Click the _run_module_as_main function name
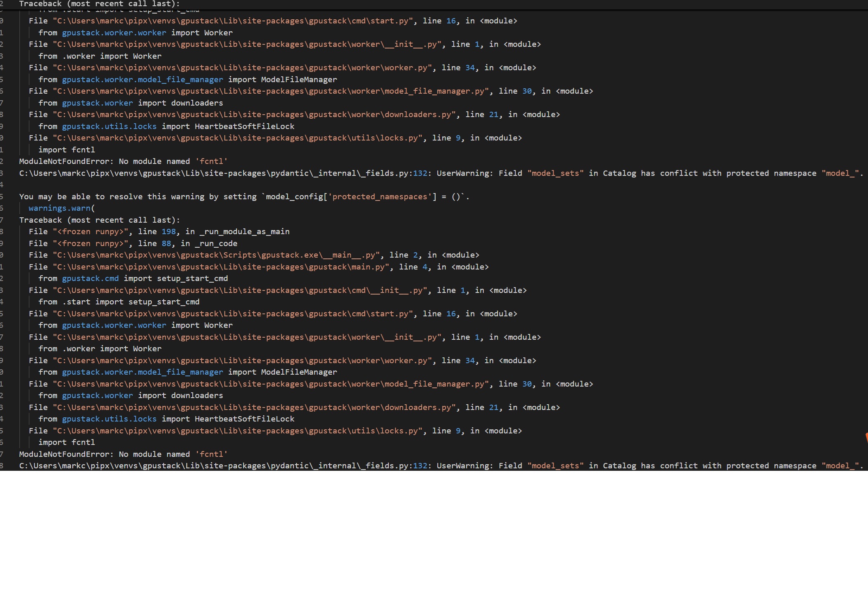Viewport: 868px width, 608px height. (245, 232)
